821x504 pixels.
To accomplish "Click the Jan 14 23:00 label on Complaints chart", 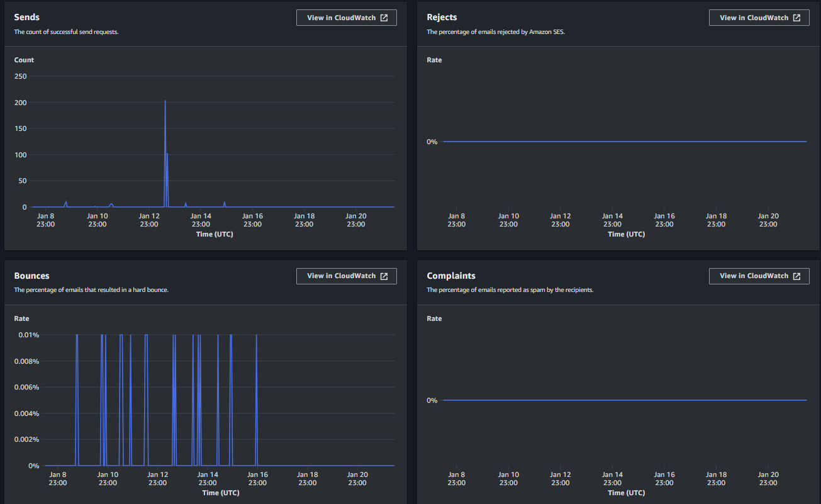I will point(612,478).
